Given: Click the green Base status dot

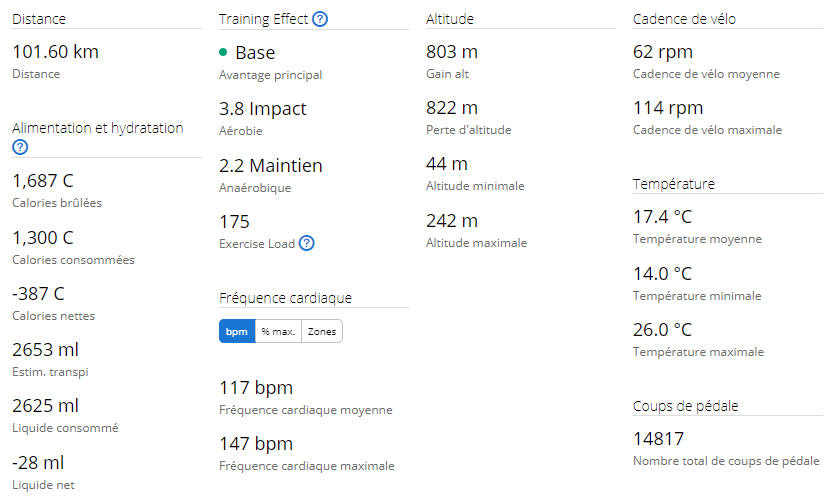Looking at the screenshot, I should tap(223, 52).
